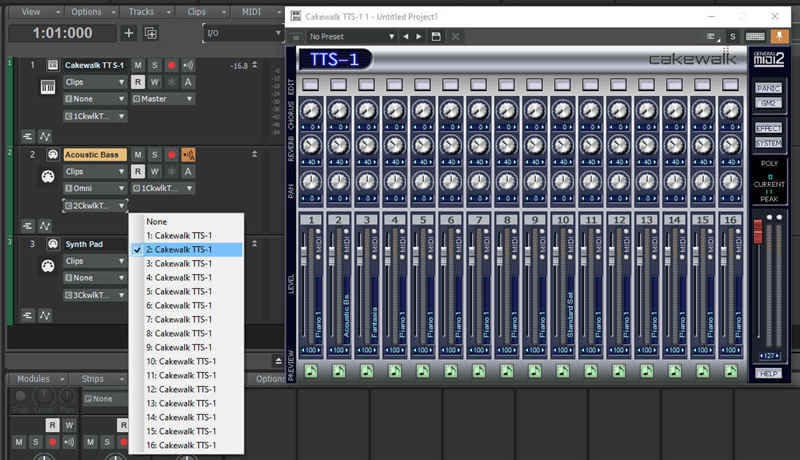The image size is (800, 460).
Task: Click the orange pin icon in plugin window
Action: [x=777, y=36]
